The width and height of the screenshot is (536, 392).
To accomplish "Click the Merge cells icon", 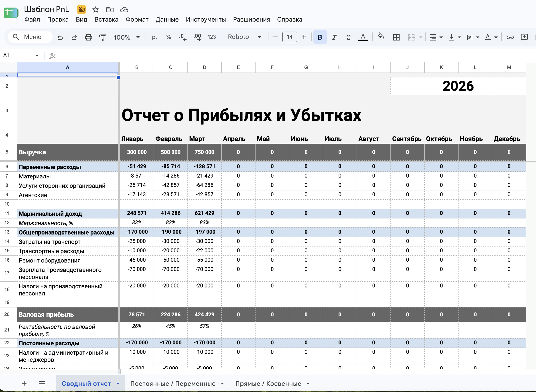I will pos(411,37).
